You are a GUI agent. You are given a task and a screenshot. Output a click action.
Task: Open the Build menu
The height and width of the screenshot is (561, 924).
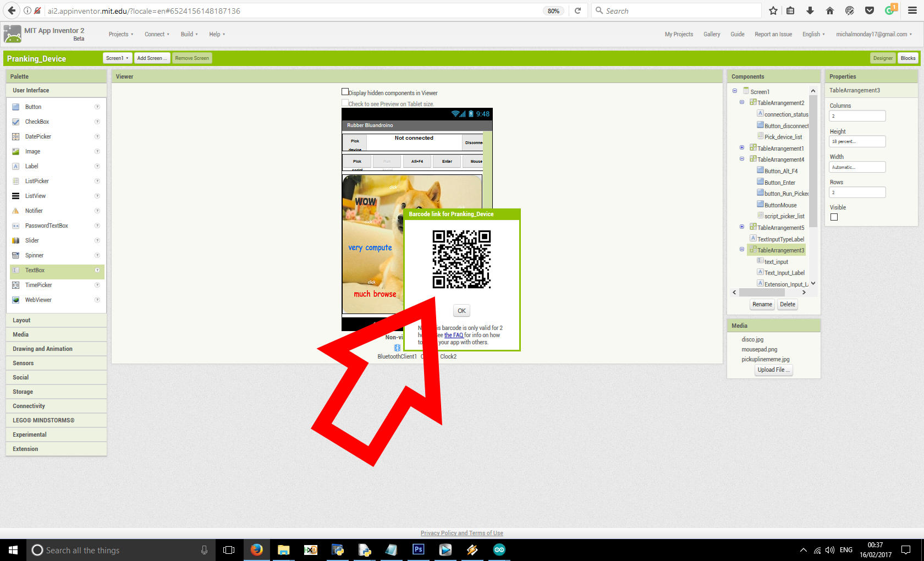click(x=189, y=34)
